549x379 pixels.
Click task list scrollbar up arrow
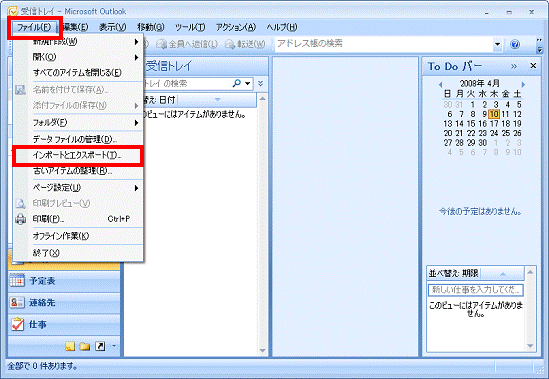point(530,272)
